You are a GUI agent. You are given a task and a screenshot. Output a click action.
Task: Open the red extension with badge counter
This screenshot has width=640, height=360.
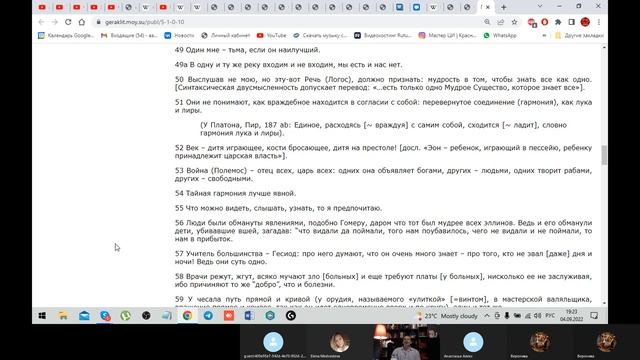pos(532,22)
